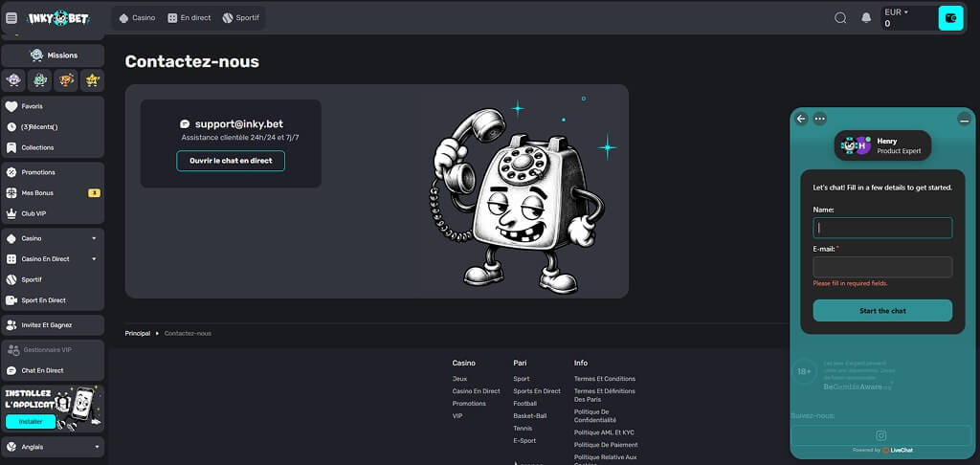
Task: Open the cyan wallet button
Action: tap(950, 18)
